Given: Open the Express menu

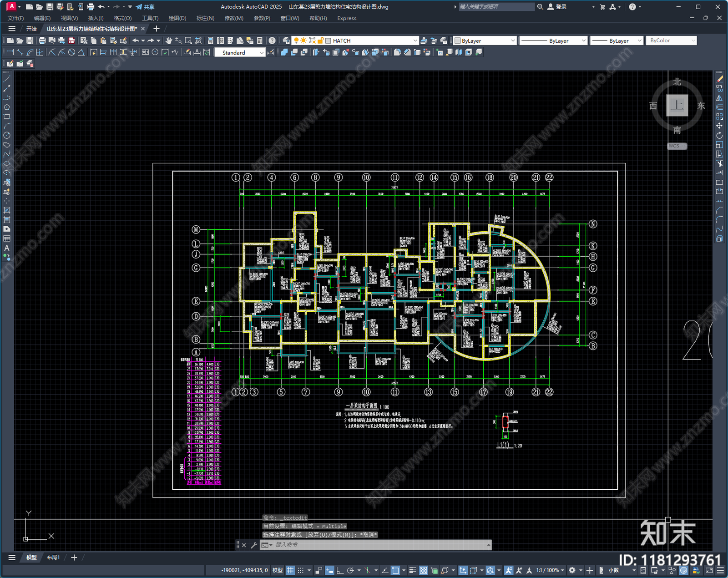Looking at the screenshot, I should point(347,18).
